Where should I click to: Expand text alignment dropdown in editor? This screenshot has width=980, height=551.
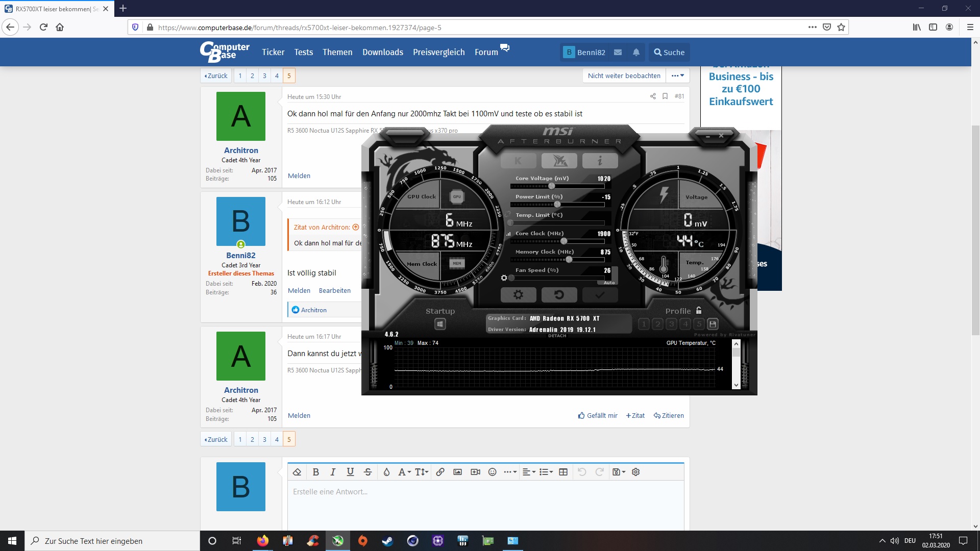[x=529, y=472]
